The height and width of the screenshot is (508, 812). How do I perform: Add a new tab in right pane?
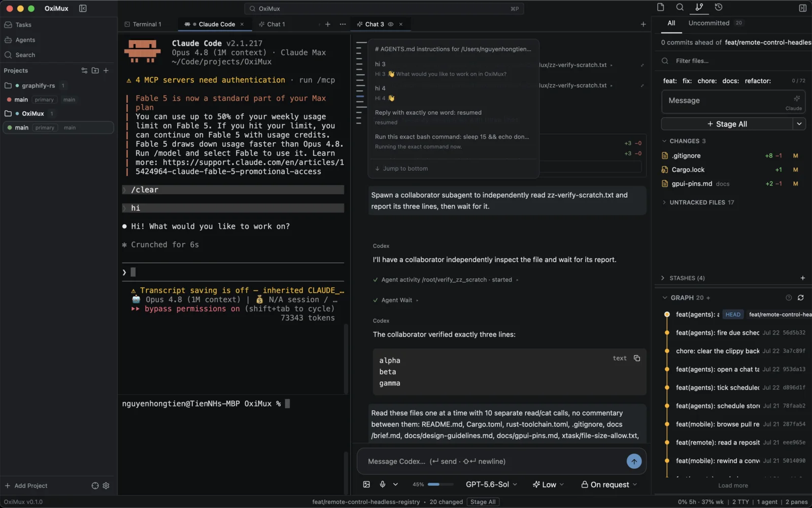coord(643,24)
